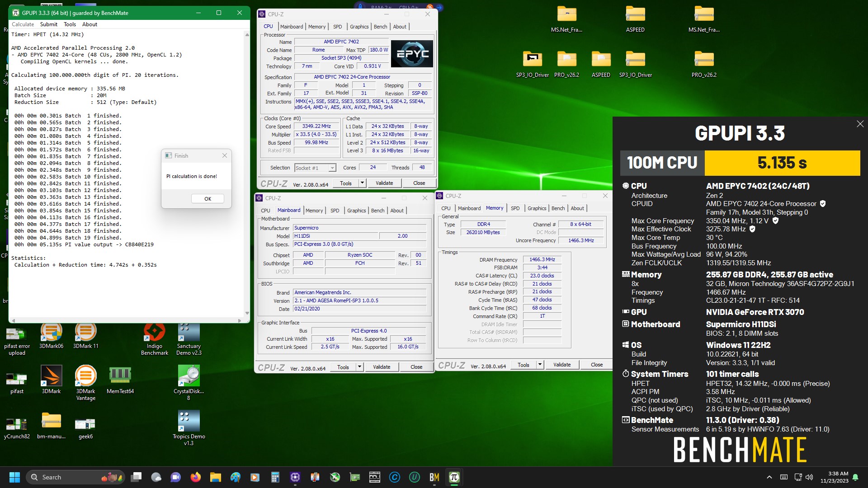Expand Tools dropdown arrow in top CPU-Z window

click(x=362, y=183)
